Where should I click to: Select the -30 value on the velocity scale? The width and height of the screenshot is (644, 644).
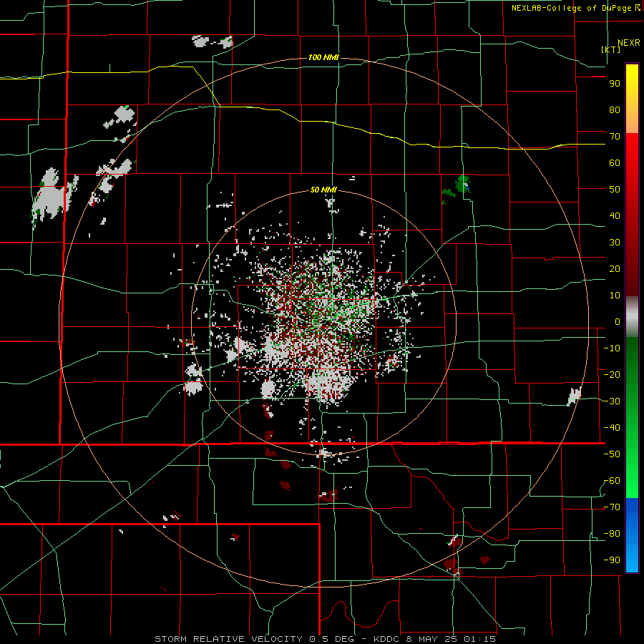pyautogui.click(x=612, y=401)
